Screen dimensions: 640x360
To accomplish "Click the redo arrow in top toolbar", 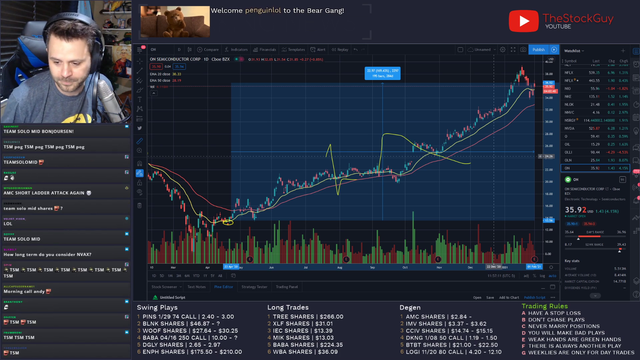I will [x=363, y=50].
